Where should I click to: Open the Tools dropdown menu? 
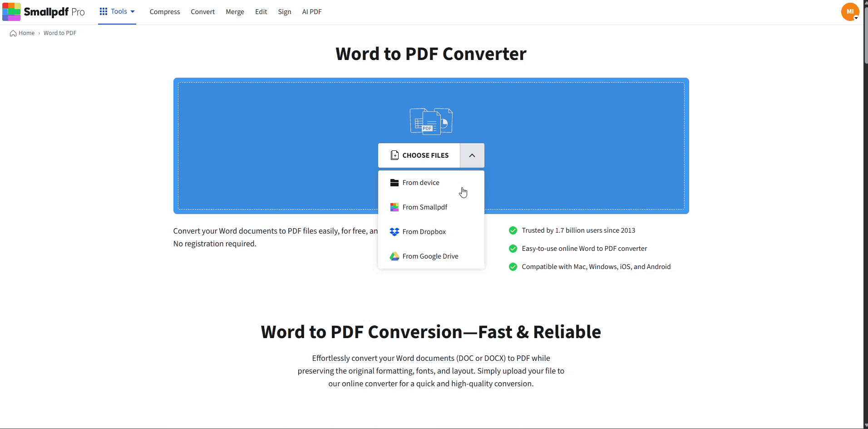click(117, 11)
